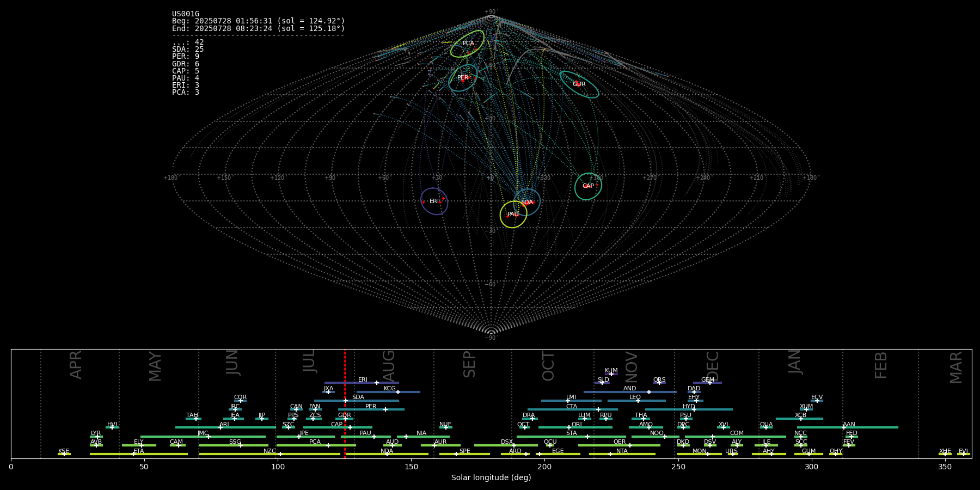Image resolution: width=980 pixels, height=490 pixels.
Task: Click the URS shower label in timeline
Action: pyautogui.click(x=731, y=451)
